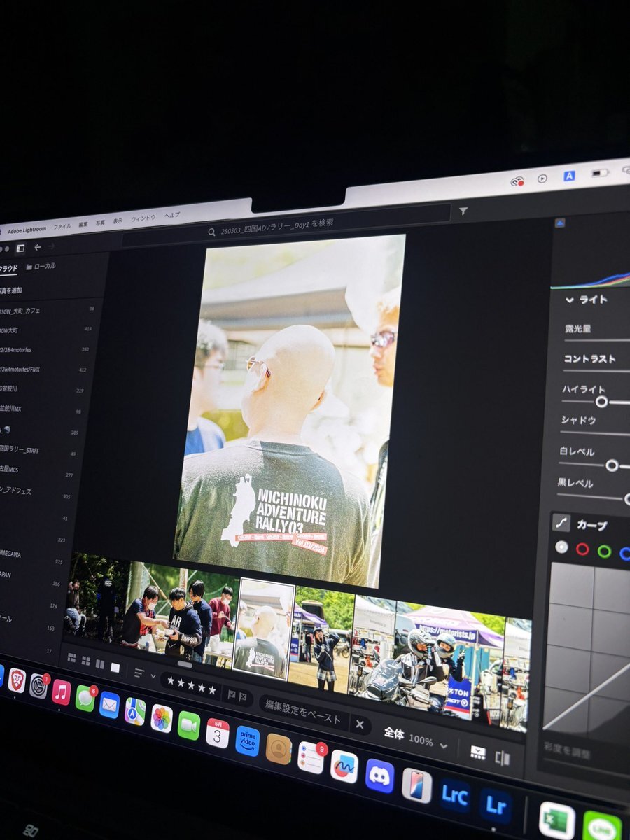Open the 写真 menu
The image size is (630, 840).
tap(101, 222)
